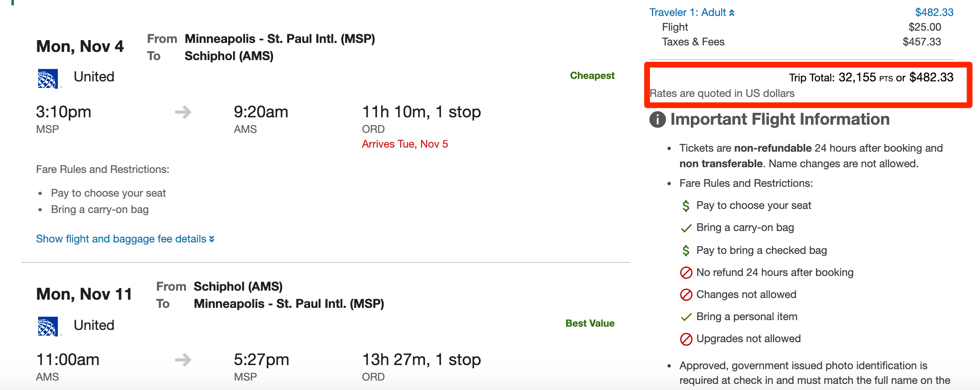Collapse the Traveler 1: Adult section
This screenshot has height=390, width=980.
[x=731, y=12]
